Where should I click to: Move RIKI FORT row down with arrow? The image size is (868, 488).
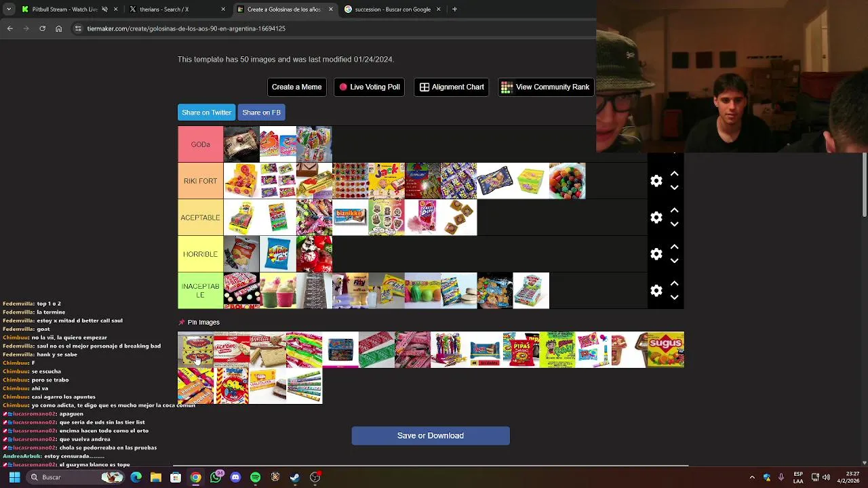pyautogui.click(x=674, y=188)
